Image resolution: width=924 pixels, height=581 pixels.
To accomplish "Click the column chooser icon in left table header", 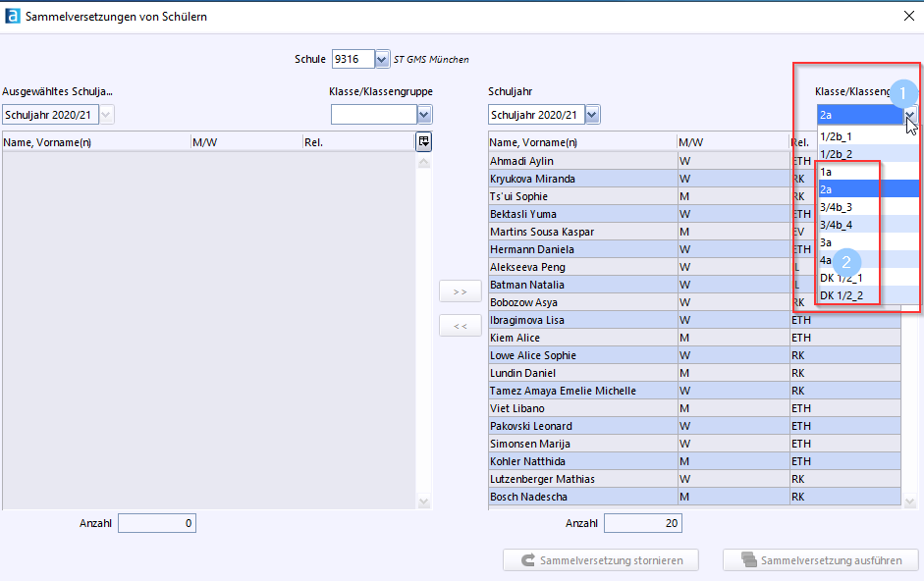I will pyautogui.click(x=423, y=141).
